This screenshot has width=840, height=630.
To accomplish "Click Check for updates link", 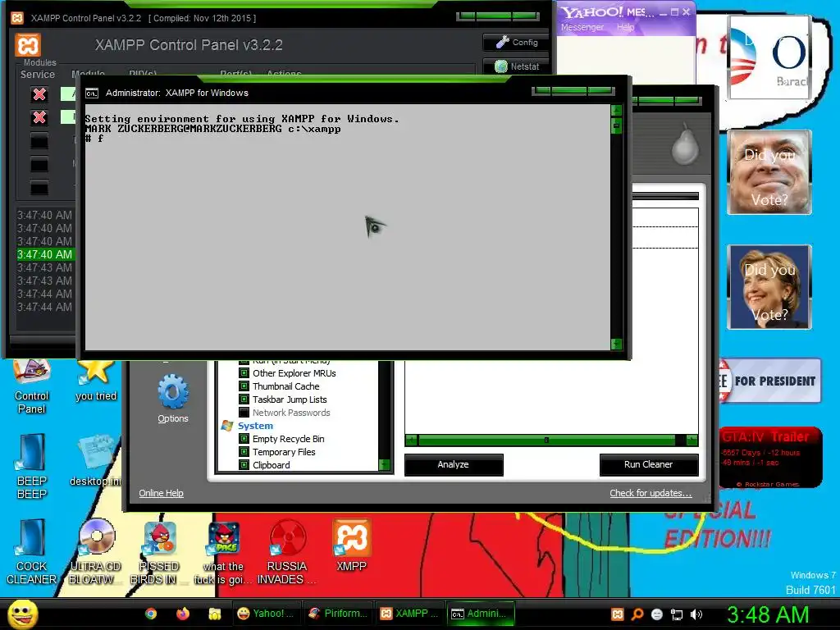I will 651,493.
